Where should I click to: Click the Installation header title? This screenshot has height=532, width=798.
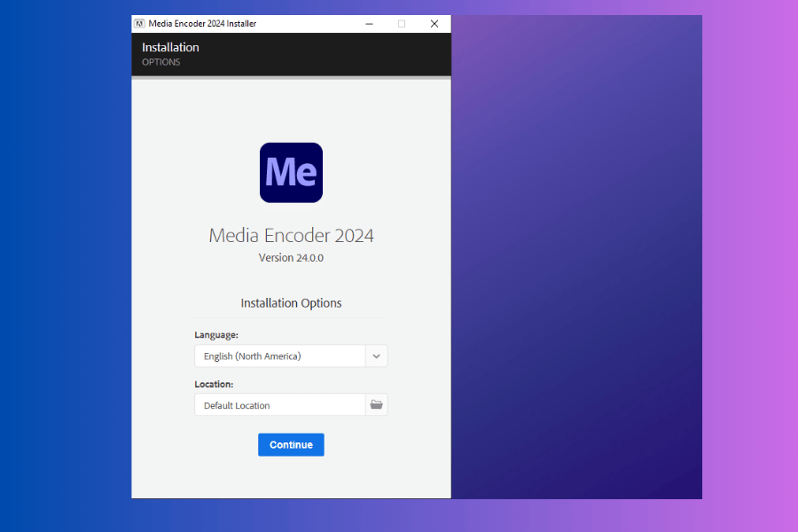pos(170,47)
